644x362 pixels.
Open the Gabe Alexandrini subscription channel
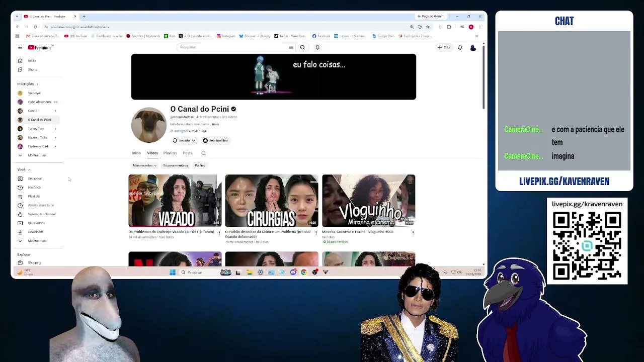(39, 102)
